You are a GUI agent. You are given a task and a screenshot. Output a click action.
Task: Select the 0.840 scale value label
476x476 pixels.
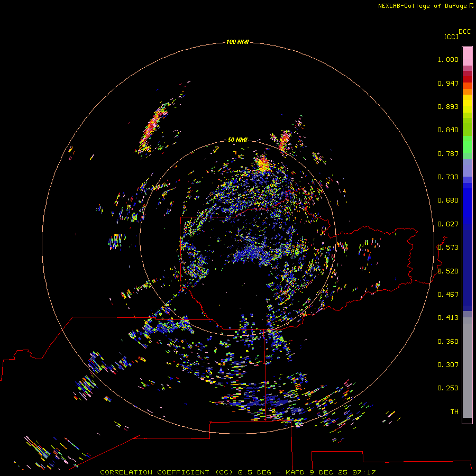[447, 130]
